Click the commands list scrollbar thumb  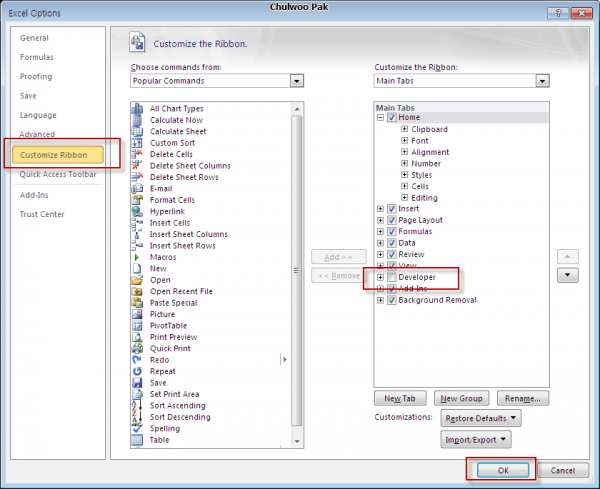pyautogui.click(x=297, y=271)
